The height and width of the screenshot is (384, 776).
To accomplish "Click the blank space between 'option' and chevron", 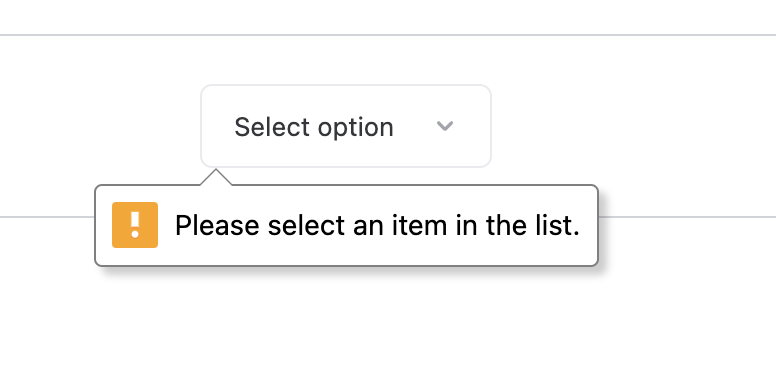I will [x=415, y=126].
